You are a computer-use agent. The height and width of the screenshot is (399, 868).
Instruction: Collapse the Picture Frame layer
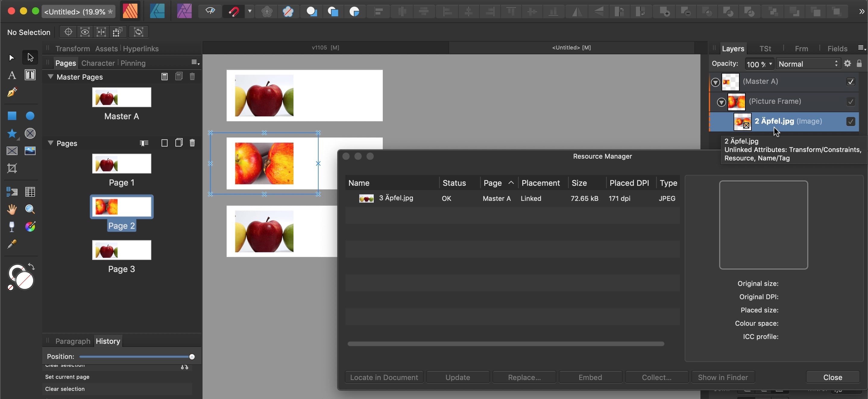click(721, 102)
